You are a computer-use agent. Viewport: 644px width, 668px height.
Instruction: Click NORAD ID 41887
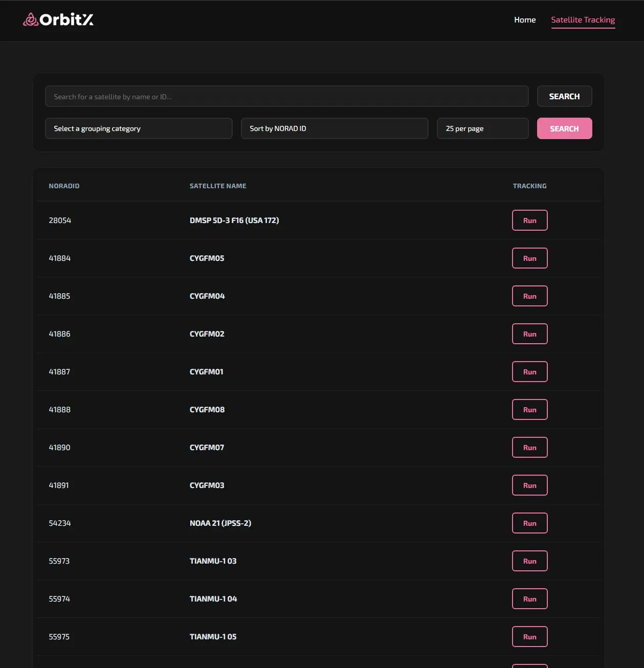(x=59, y=372)
